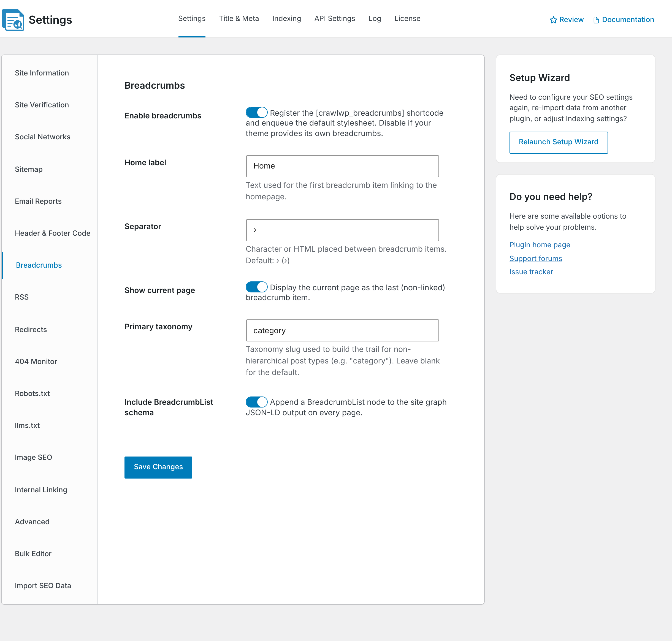Toggle the Enable breadcrumbs switch
672x641 pixels.
(x=256, y=112)
